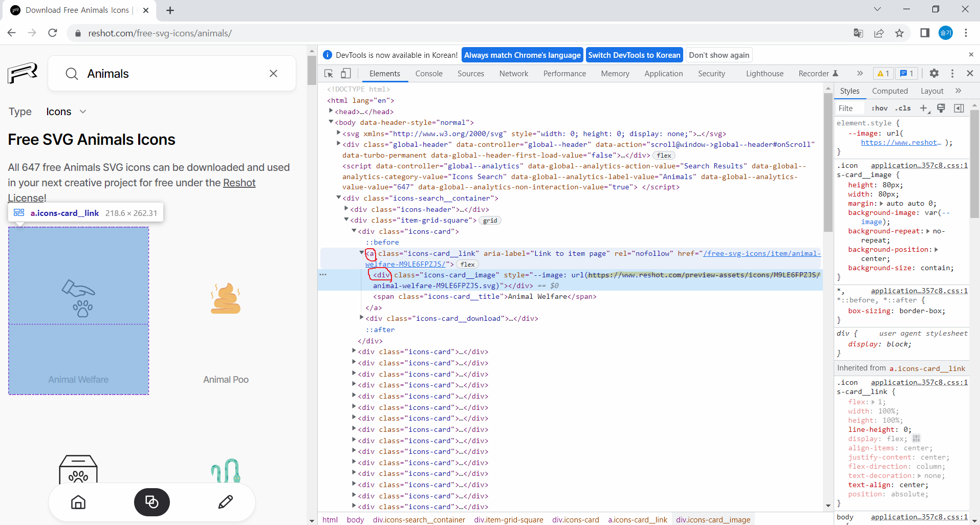
Task: Expand the head element node
Action: [x=331, y=111]
